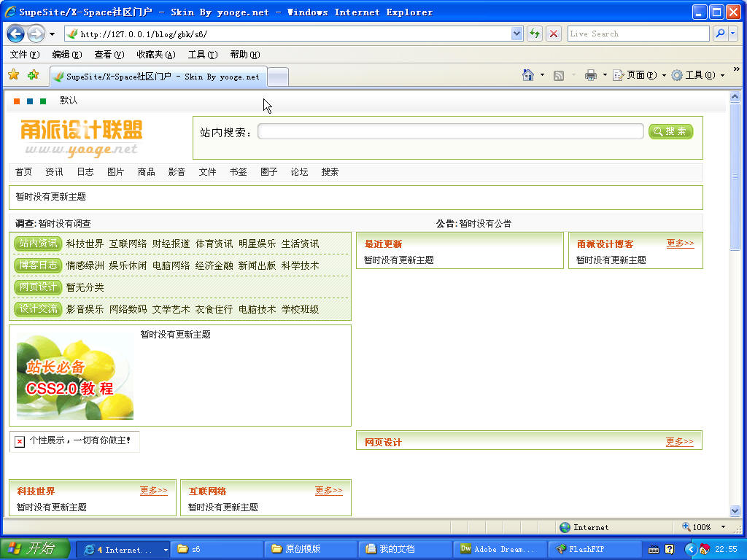Viewport: 747px width, 560px height.
Task: Click the Home page icon
Action: tap(527, 75)
